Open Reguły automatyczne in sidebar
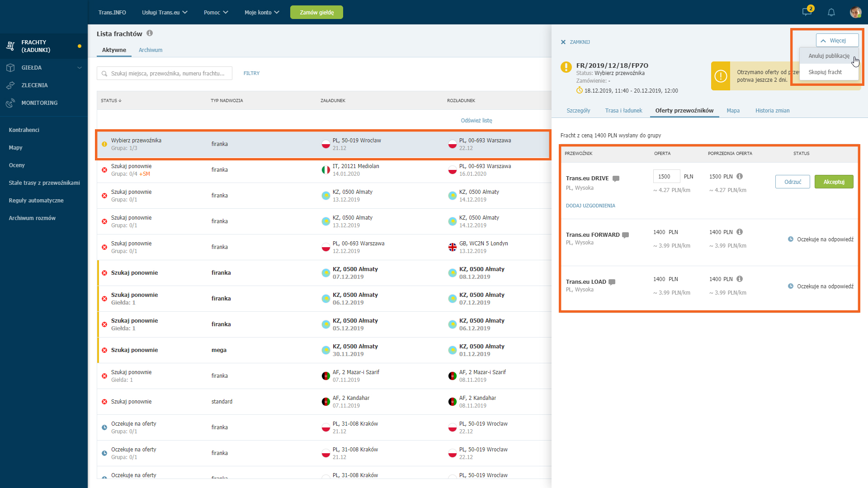The height and width of the screenshot is (488, 868). 36,201
